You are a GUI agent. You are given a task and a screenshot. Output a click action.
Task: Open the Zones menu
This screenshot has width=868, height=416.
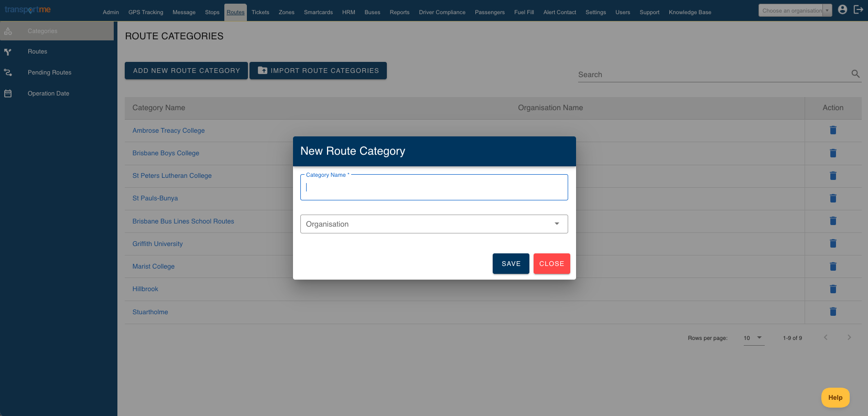(287, 12)
